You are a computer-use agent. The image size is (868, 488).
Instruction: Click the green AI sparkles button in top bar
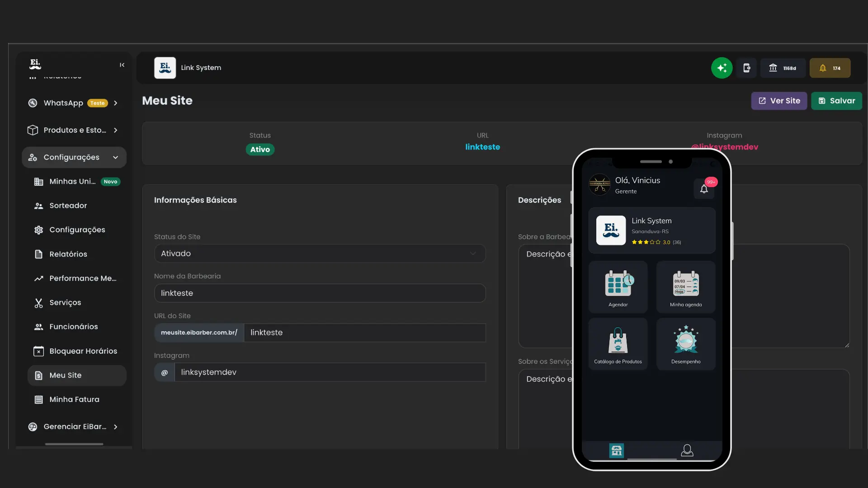coord(722,68)
